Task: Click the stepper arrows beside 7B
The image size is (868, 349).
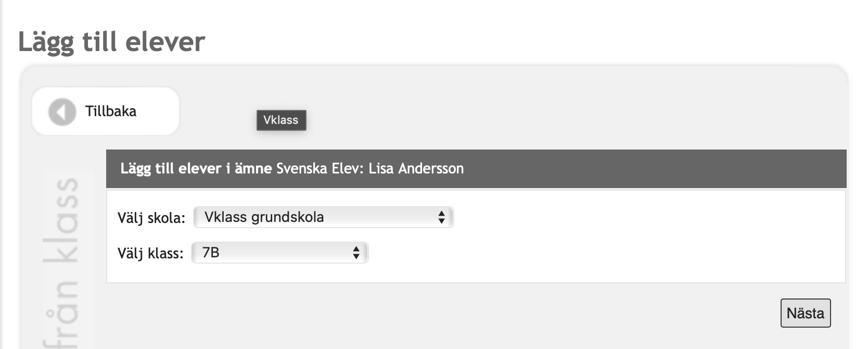Action: (x=356, y=253)
